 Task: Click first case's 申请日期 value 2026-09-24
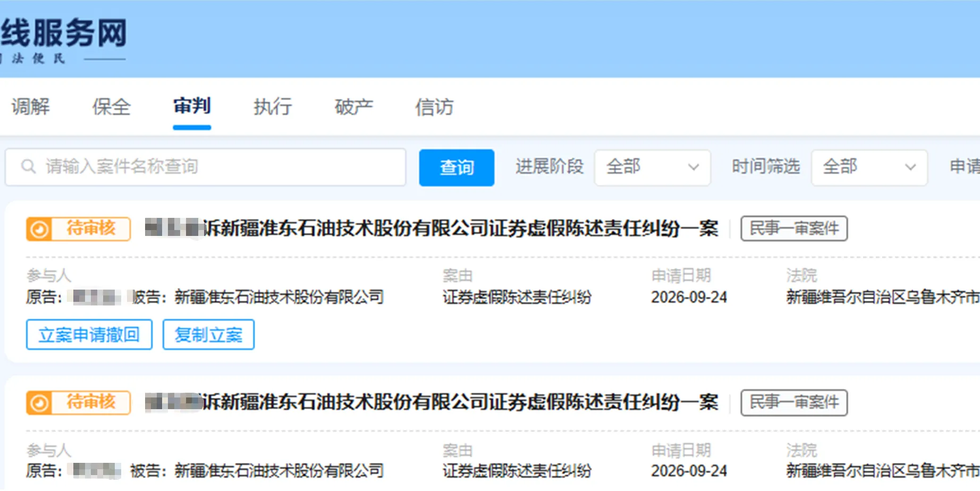[x=689, y=297]
